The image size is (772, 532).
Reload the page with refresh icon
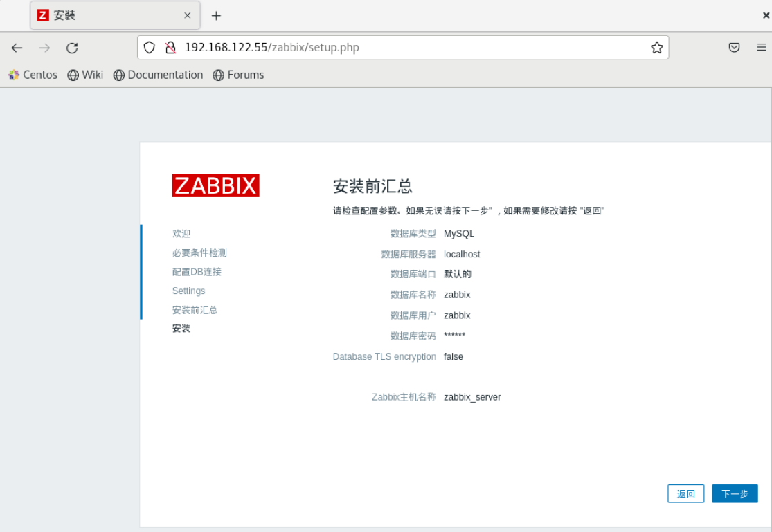73,48
